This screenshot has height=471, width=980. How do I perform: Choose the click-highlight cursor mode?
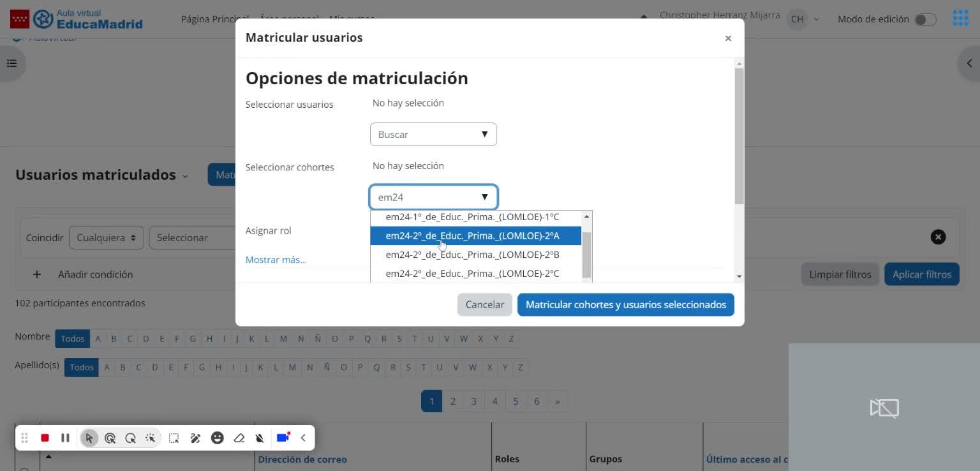click(110, 438)
